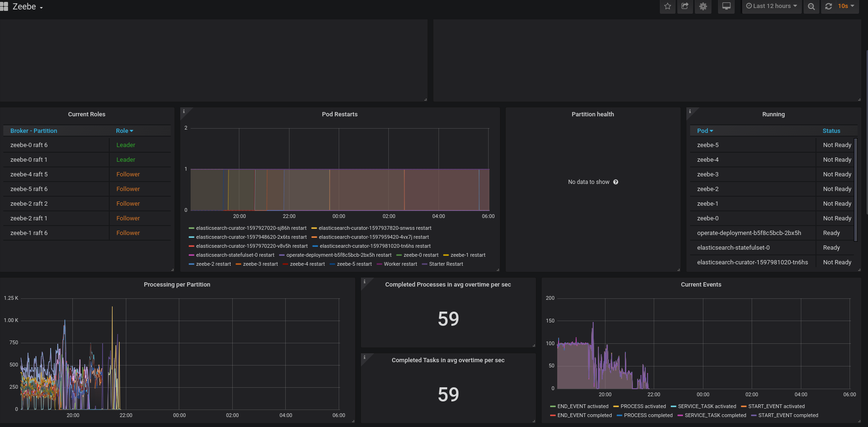This screenshot has width=868, height=427.
Task: Sort Current Roles table by Role column
Action: click(124, 131)
